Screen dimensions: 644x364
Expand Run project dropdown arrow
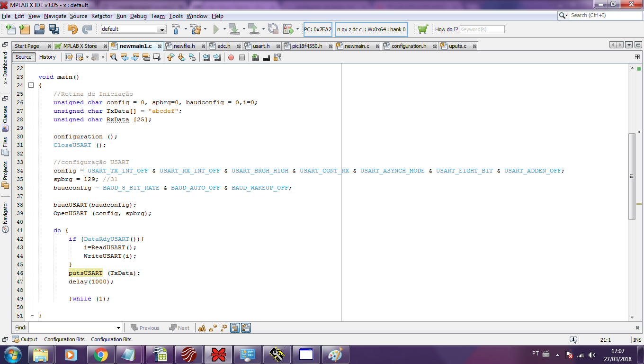coord(224,29)
